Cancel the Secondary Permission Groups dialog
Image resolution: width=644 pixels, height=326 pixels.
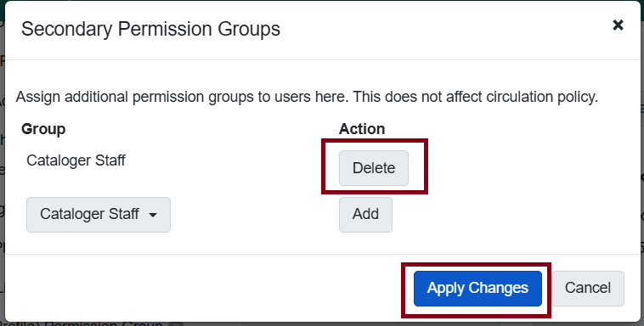(x=588, y=289)
